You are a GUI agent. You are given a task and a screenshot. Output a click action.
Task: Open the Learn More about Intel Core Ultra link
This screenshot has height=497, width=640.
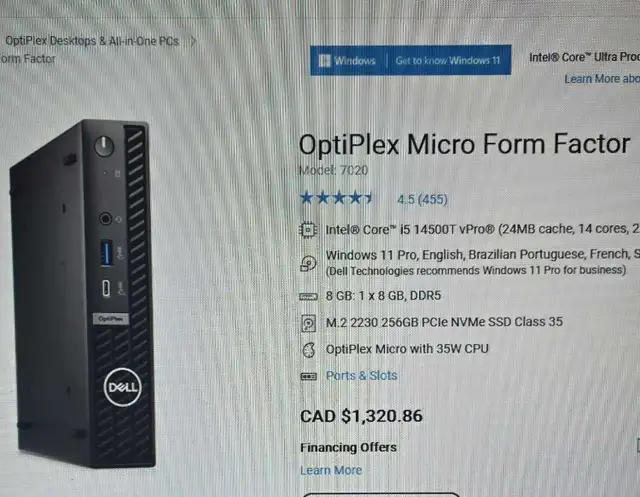[x=602, y=79]
